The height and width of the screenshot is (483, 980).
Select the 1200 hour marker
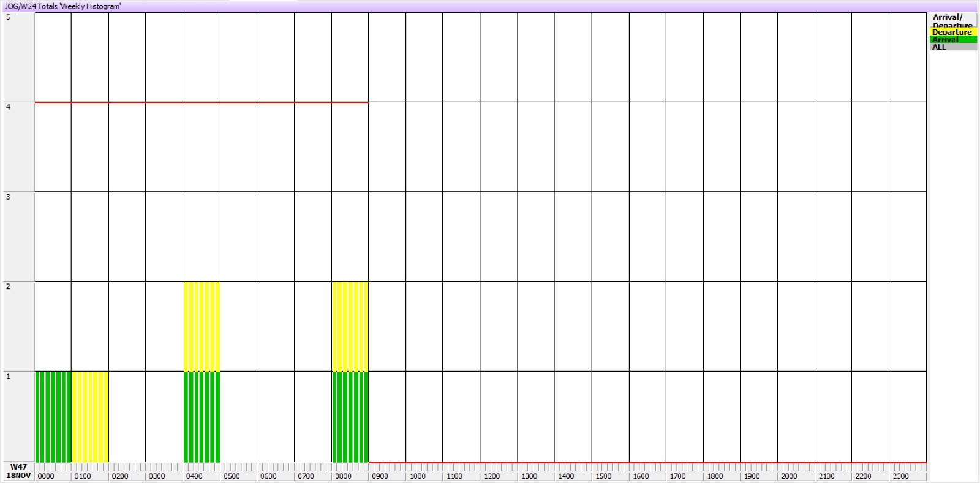tap(491, 476)
